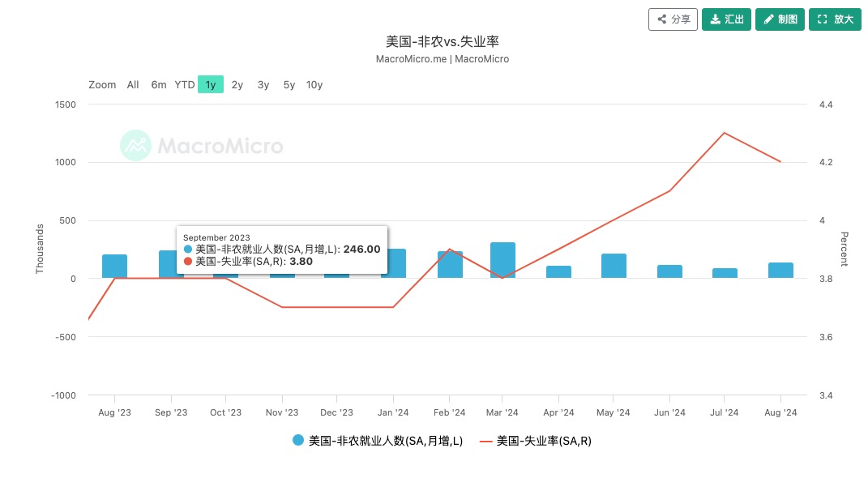Click the 汇出 export button
The image size is (868, 478).
click(x=725, y=19)
